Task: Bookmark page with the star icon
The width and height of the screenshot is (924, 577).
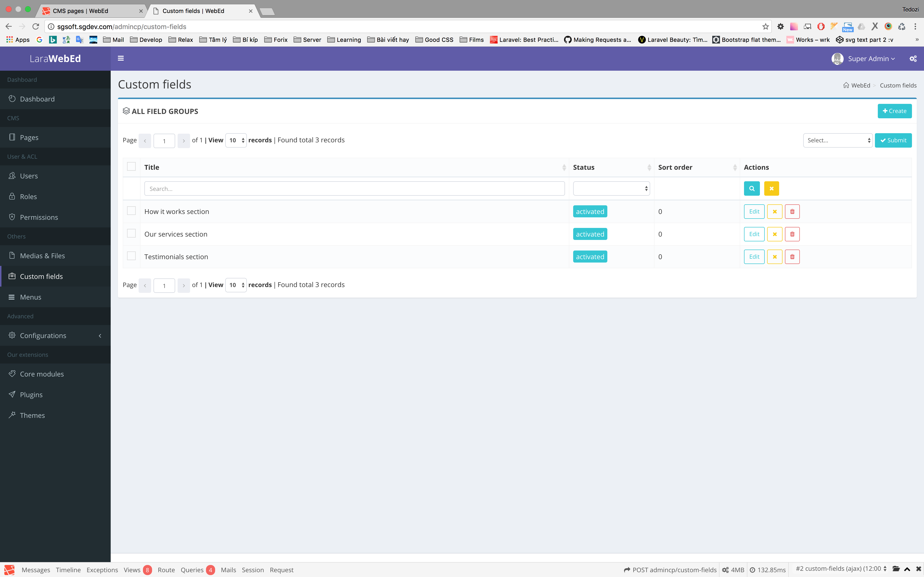Action: coord(765,27)
